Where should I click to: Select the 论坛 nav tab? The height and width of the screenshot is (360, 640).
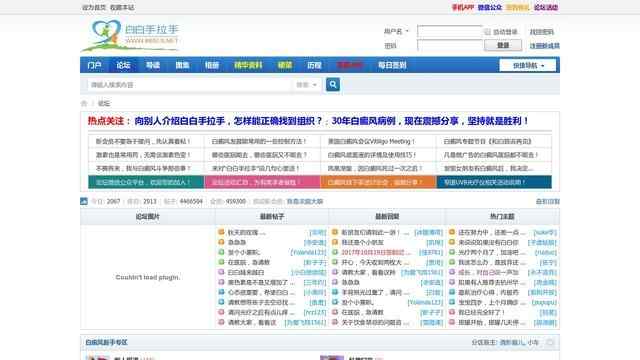[x=123, y=65]
